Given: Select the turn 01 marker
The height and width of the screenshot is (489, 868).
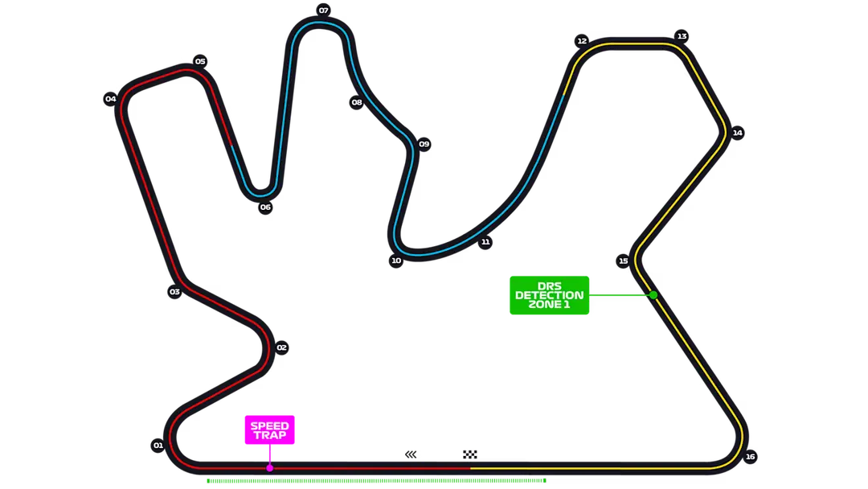Looking at the screenshot, I should coord(157,444).
